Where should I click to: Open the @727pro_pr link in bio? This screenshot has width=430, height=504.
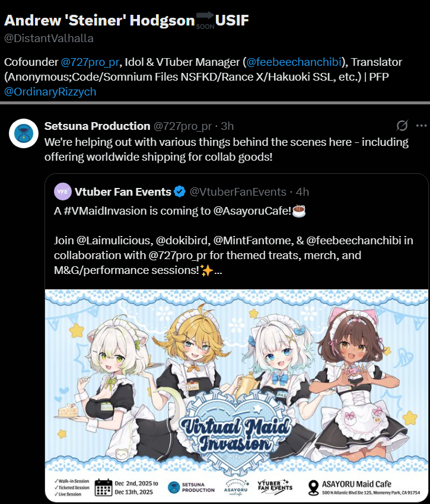click(x=90, y=62)
